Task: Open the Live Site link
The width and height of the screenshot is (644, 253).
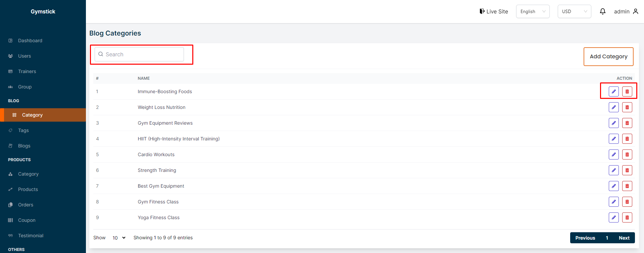Action: (x=494, y=11)
